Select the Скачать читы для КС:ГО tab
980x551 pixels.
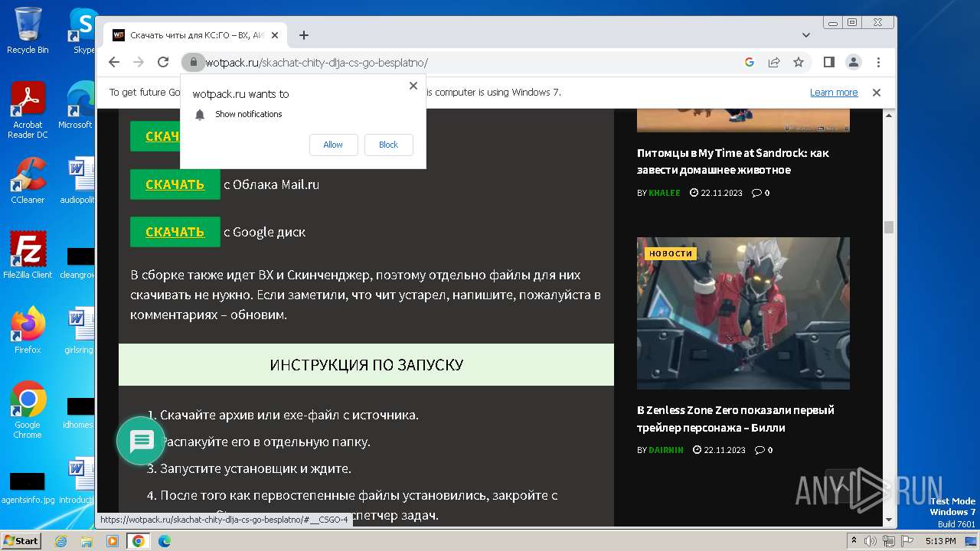tap(195, 35)
